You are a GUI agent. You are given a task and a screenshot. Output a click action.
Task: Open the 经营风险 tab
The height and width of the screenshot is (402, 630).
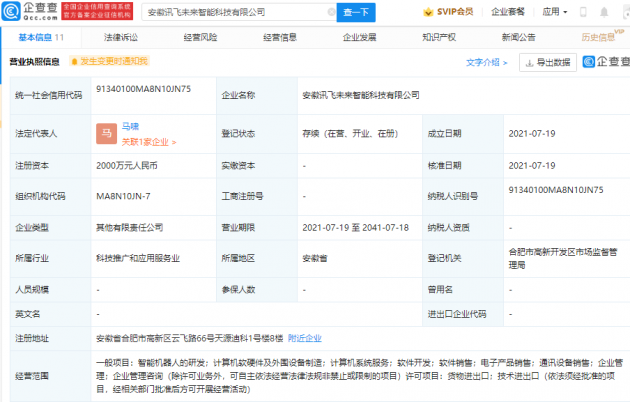click(200, 37)
